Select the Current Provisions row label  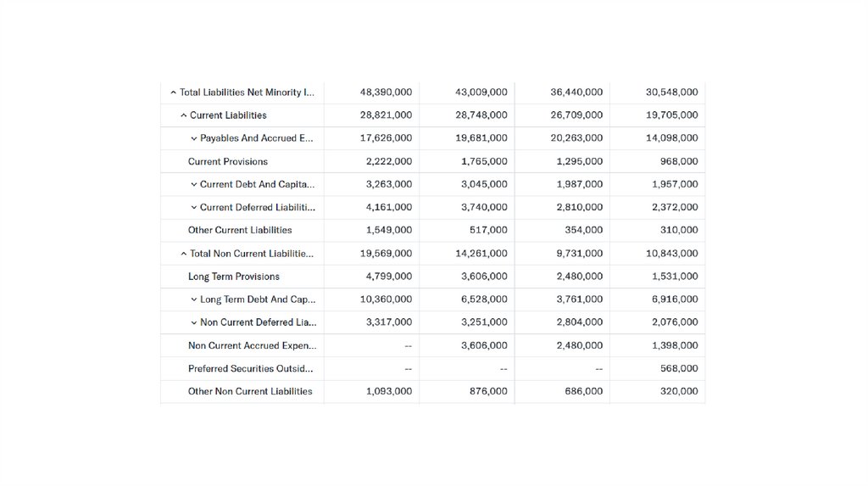tap(228, 161)
